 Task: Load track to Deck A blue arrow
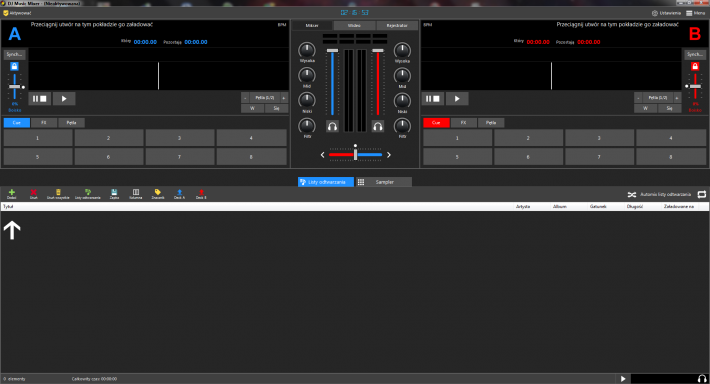click(179, 194)
